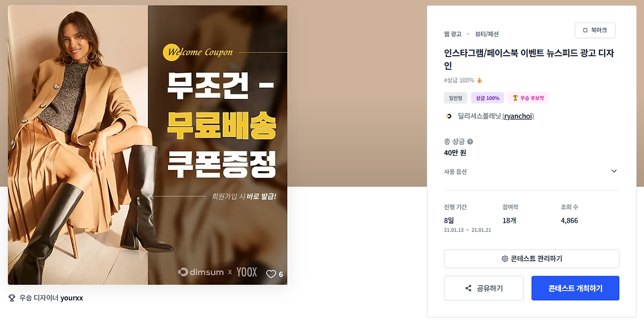The image size is (644, 320).
Task: Click the share icon in 공유하기
Action: tap(468, 288)
